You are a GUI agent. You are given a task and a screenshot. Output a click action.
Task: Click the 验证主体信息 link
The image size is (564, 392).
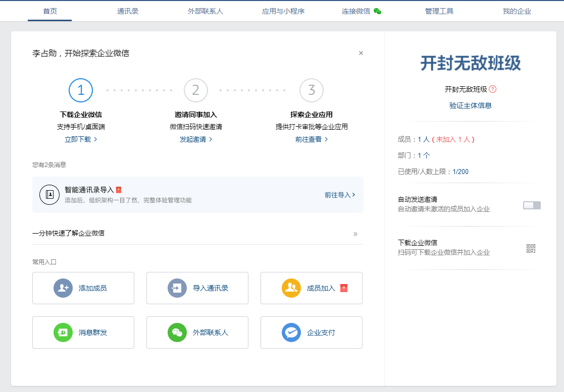471,105
